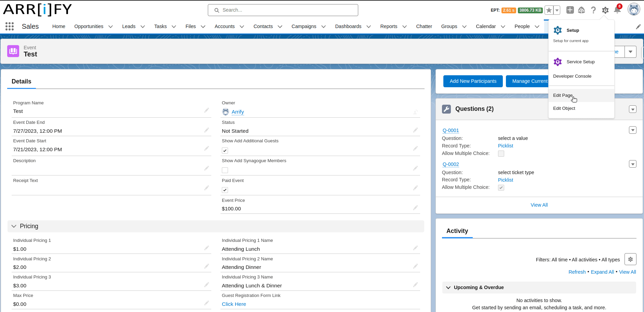Open the App Launcher grid icon

tap(9, 26)
